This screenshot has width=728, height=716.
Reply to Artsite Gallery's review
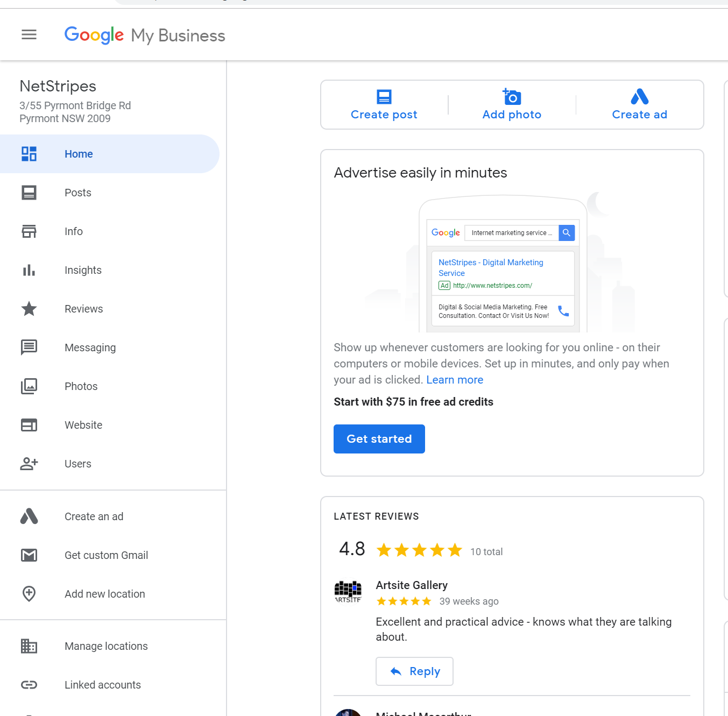(414, 671)
